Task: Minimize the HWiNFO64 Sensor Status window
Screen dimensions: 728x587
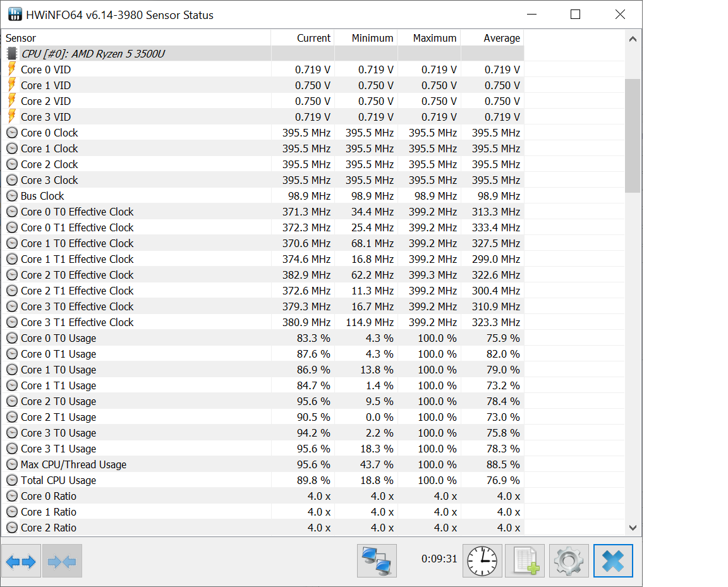Action: [x=532, y=15]
